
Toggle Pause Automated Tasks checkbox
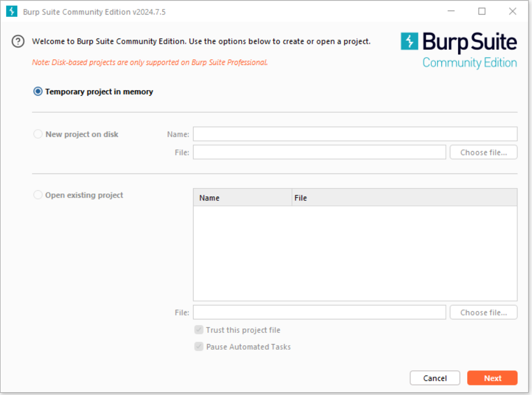(199, 346)
